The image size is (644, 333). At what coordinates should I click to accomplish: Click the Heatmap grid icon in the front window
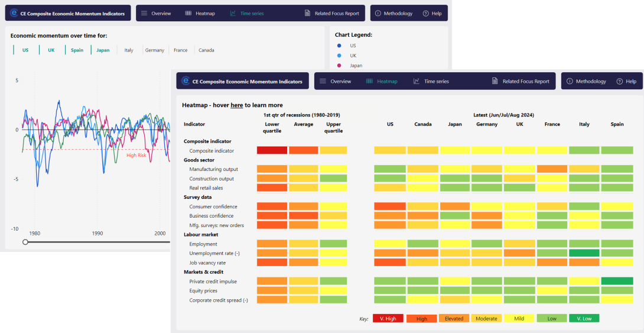(x=369, y=81)
